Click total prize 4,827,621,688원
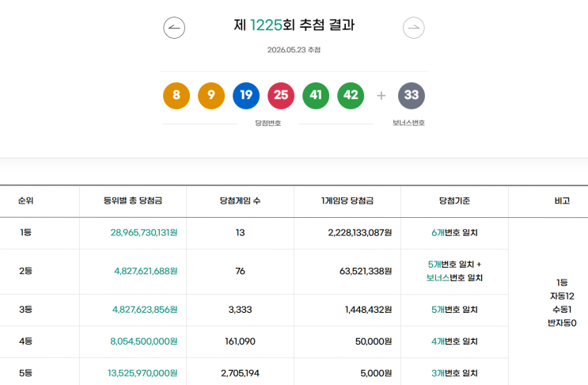 (x=146, y=271)
